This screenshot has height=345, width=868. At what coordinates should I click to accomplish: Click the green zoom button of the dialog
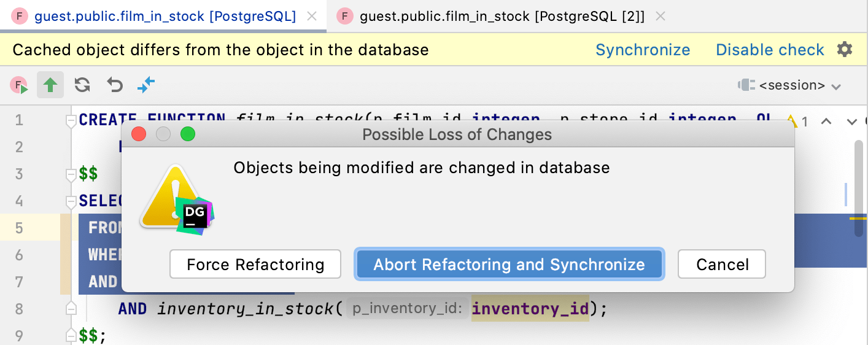188,134
